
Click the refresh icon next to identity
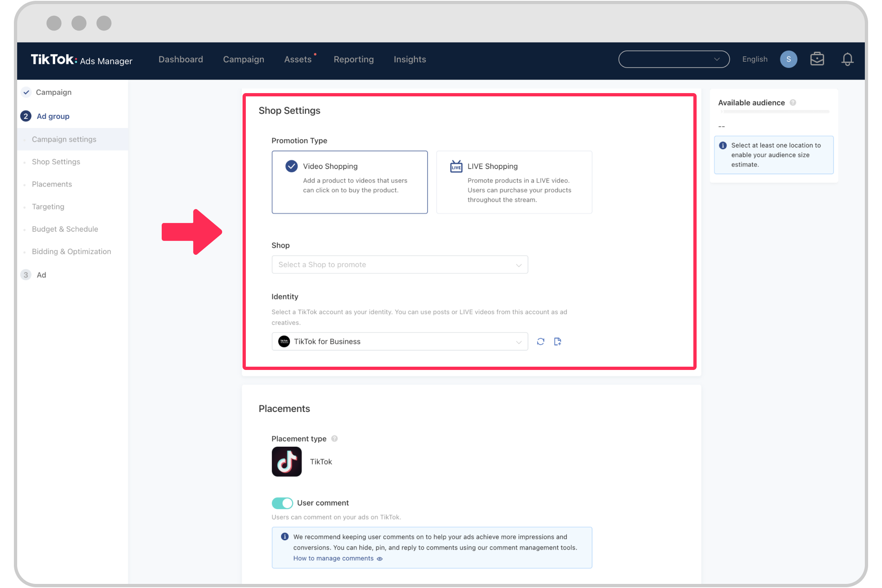[x=541, y=341]
